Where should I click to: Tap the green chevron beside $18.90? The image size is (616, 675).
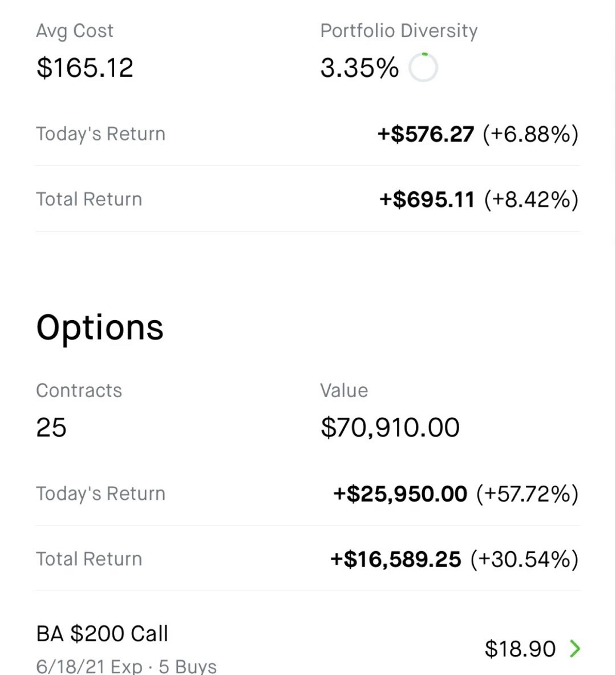[x=575, y=648]
